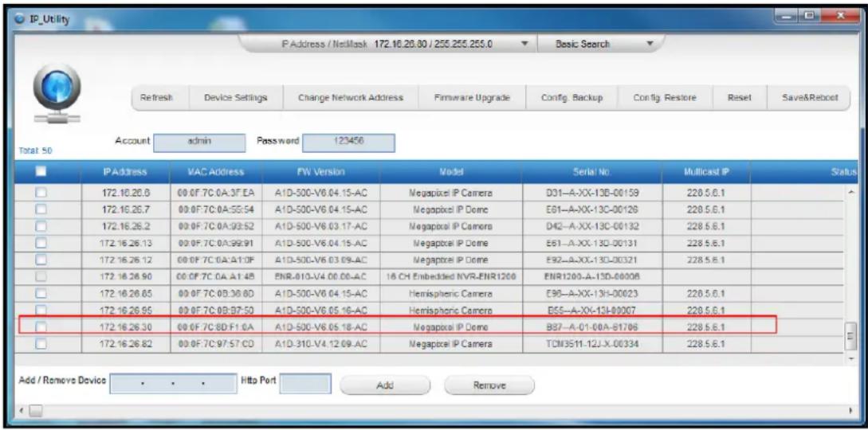Click serial B55--A-XX-13I-00007
This screenshot has height=430, width=868.
coord(591,310)
